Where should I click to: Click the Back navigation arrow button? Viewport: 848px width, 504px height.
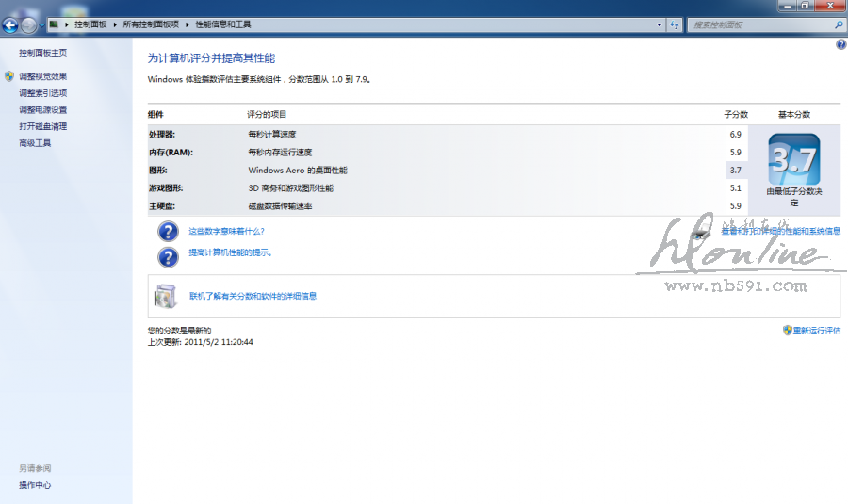tap(11, 25)
